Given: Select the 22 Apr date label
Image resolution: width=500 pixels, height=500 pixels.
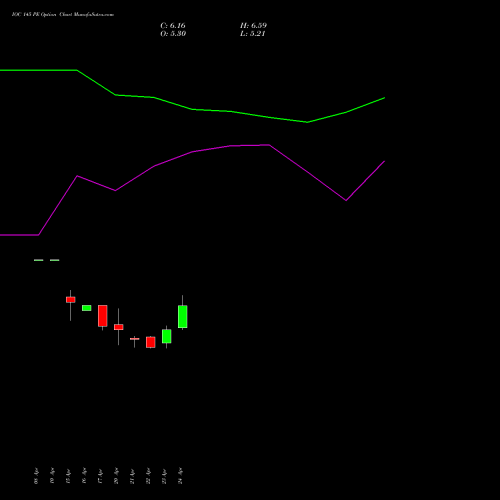Looking at the screenshot, I should [x=148, y=476].
